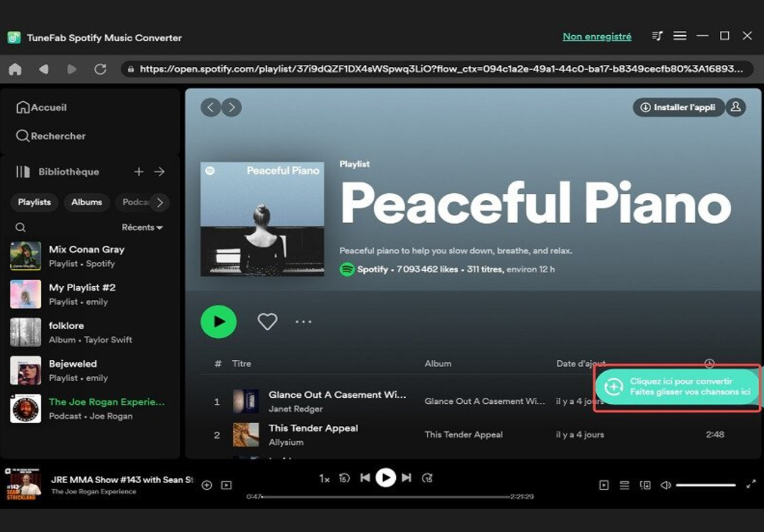764x532 pixels.
Task: Click the Non enregistré link
Action: (x=596, y=36)
